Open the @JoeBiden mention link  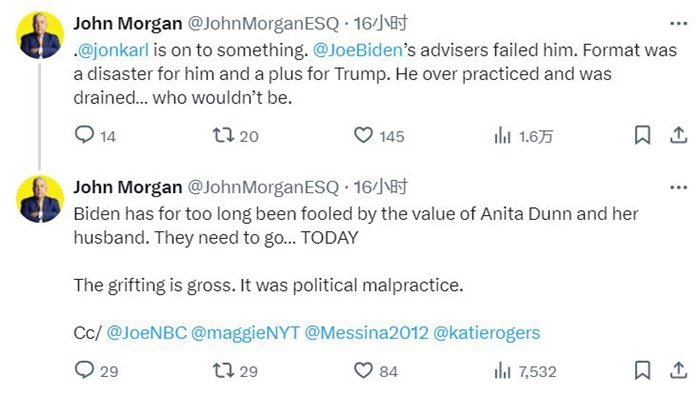pyautogui.click(x=358, y=50)
